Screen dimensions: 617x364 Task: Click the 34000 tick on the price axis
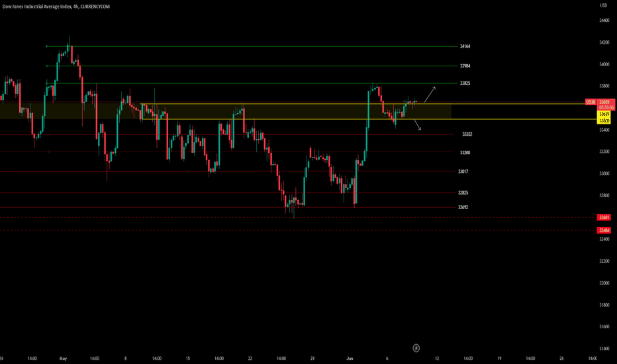click(604, 65)
